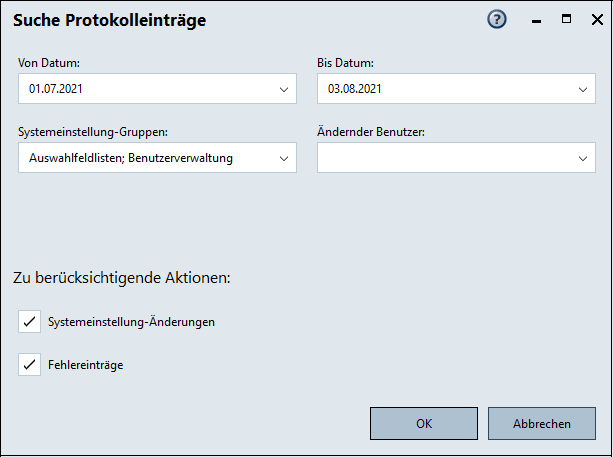Expand the Systemeinstellung-Gruppen dropdown arrow
Screen dimensions: 613x457
[x=283, y=158]
